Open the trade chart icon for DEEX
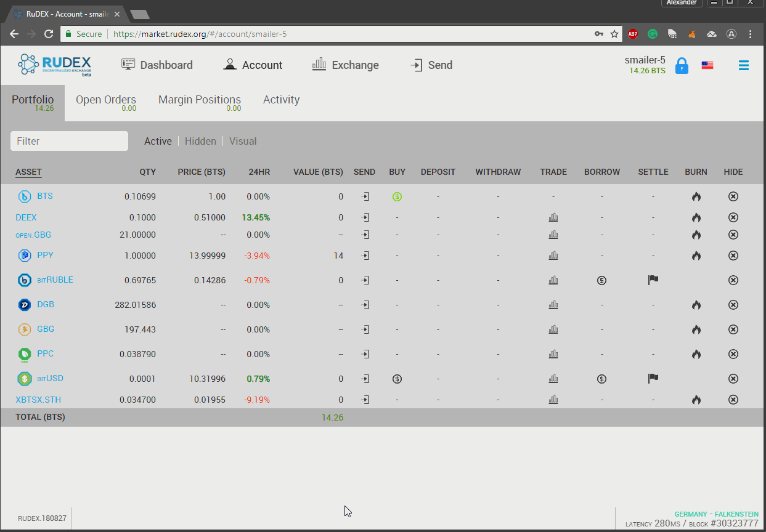Viewport: 766px width, 532px height. 553,217
